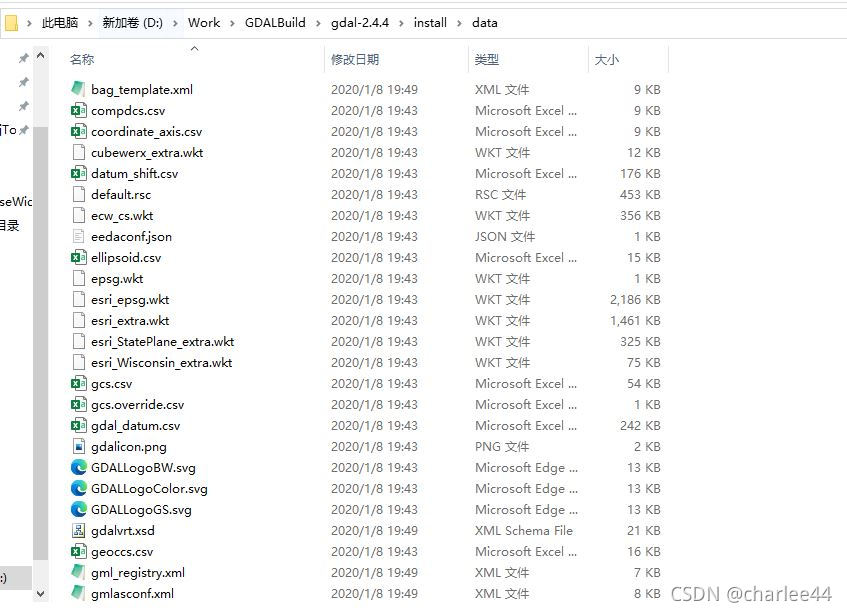The image size is (847, 612).
Task: Navigate to 新加卷 (D:) breadcrumb
Action: click(x=132, y=23)
